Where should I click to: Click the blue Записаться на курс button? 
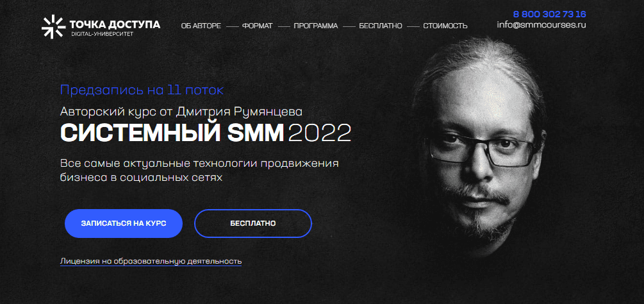[x=124, y=223]
